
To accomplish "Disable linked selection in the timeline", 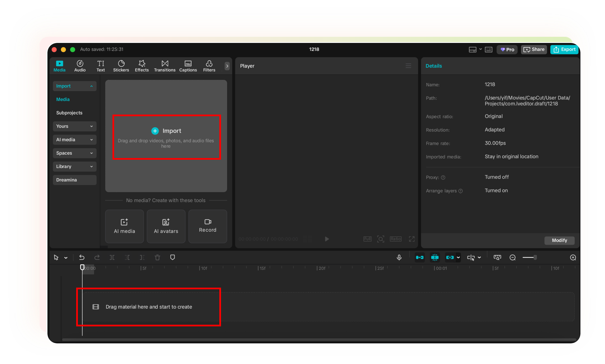I will [450, 257].
